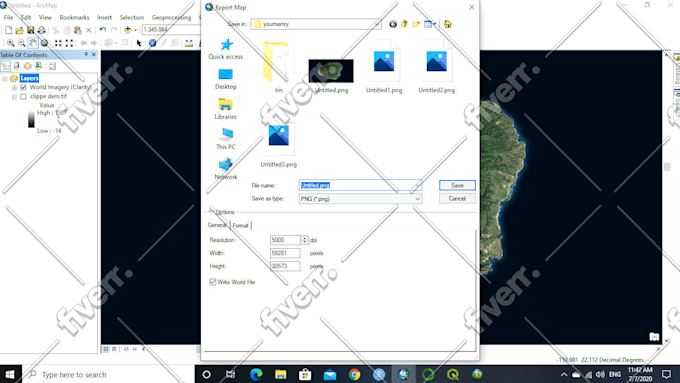Toggle the Write World File checkbox

pyautogui.click(x=212, y=282)
